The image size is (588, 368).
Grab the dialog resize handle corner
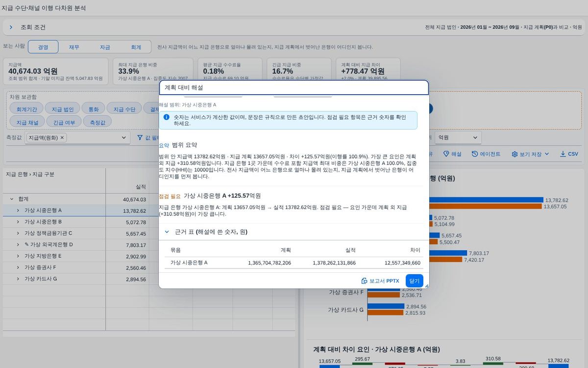[426, 286]
